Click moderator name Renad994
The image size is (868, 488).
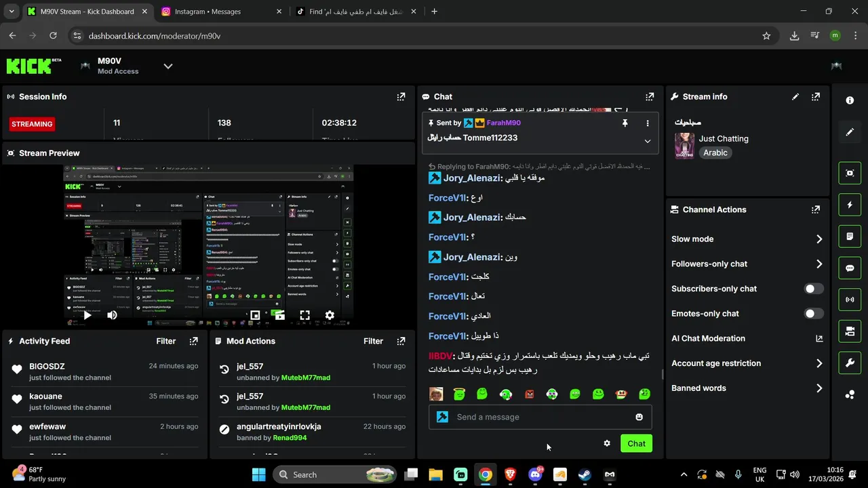click(290, 438)
